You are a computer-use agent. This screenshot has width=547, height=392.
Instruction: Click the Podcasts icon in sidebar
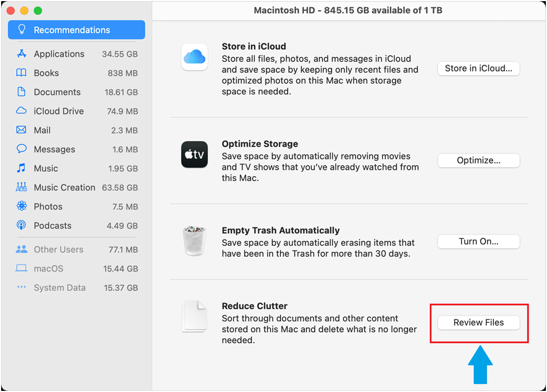[x=21, y=225]
